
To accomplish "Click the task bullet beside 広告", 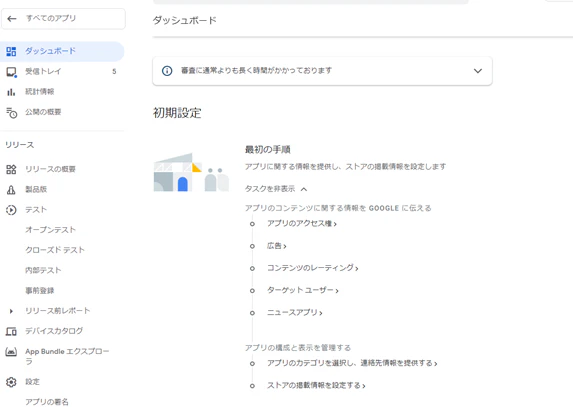I will pyautogui.click(x=252, y=247).
